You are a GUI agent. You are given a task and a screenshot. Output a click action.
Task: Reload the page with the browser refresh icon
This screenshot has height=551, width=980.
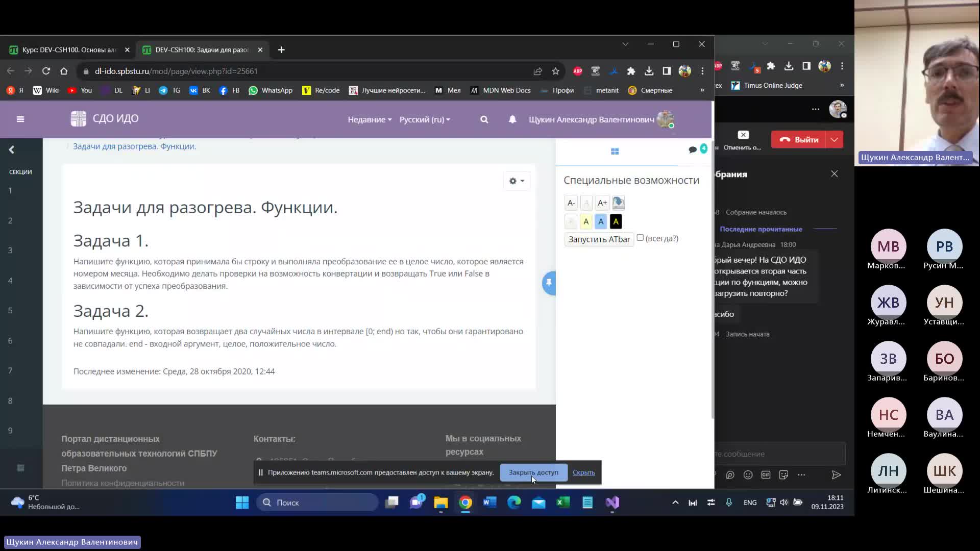pos(46,71)
